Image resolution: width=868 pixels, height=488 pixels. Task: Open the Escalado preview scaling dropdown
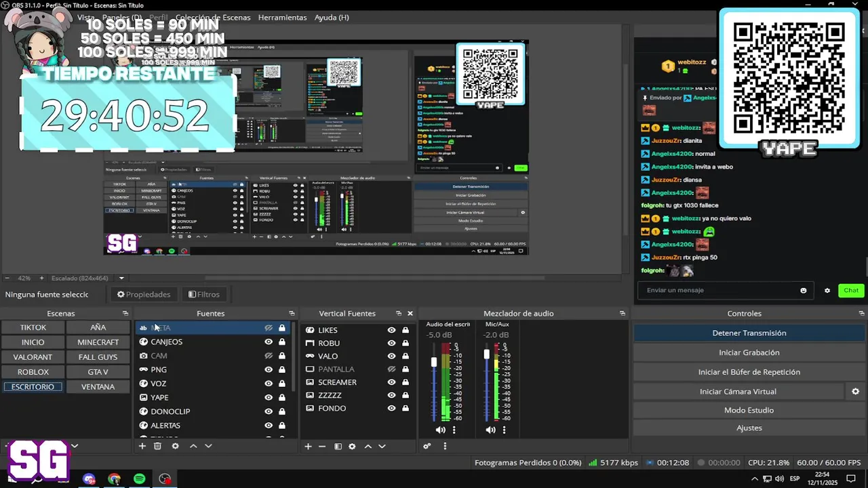pos(121,278)
